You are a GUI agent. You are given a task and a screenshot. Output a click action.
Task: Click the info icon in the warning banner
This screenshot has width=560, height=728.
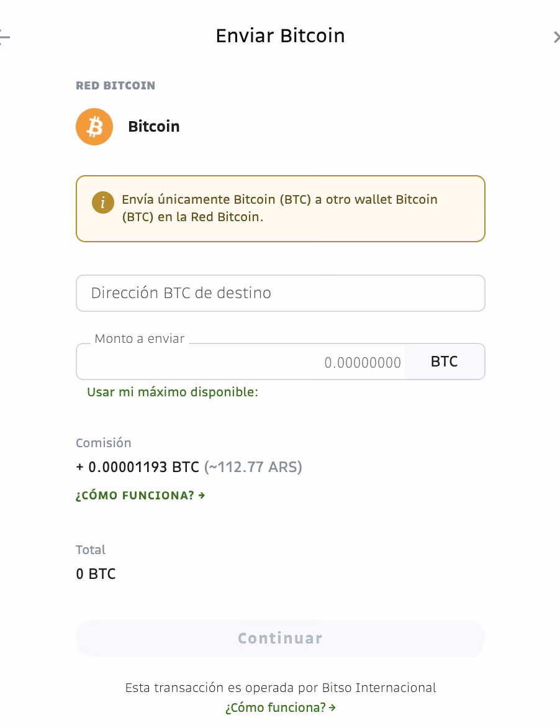(x=102, y=202)
